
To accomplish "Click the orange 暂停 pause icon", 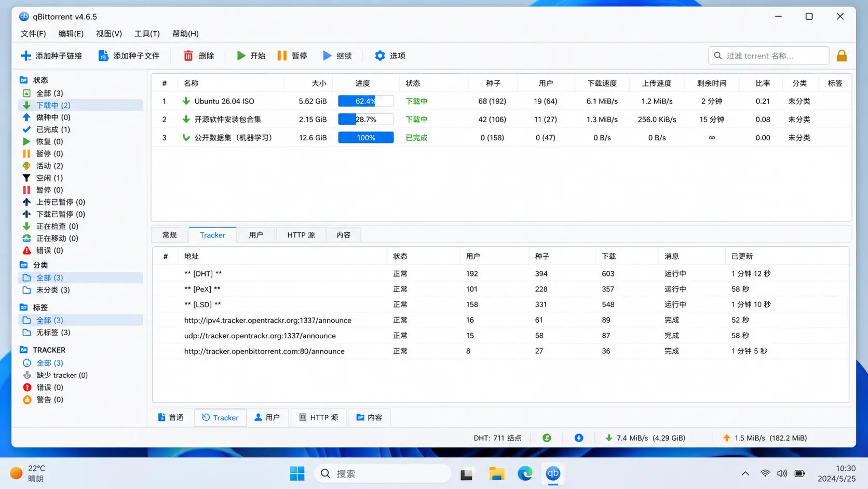I will [282, 56].
